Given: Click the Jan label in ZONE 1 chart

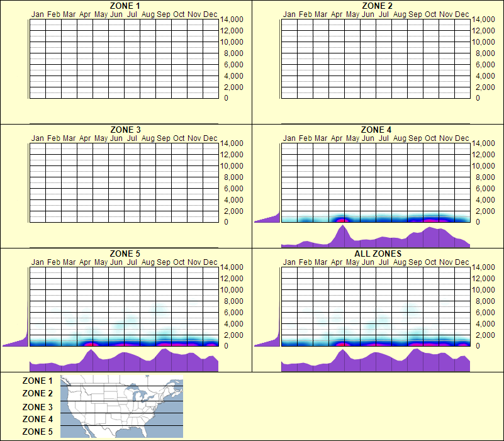Looking at the screenshot, I should click(38, 14).
